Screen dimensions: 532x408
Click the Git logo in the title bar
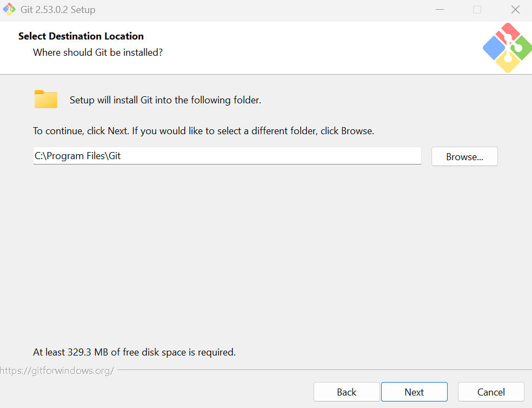(9, 9)
